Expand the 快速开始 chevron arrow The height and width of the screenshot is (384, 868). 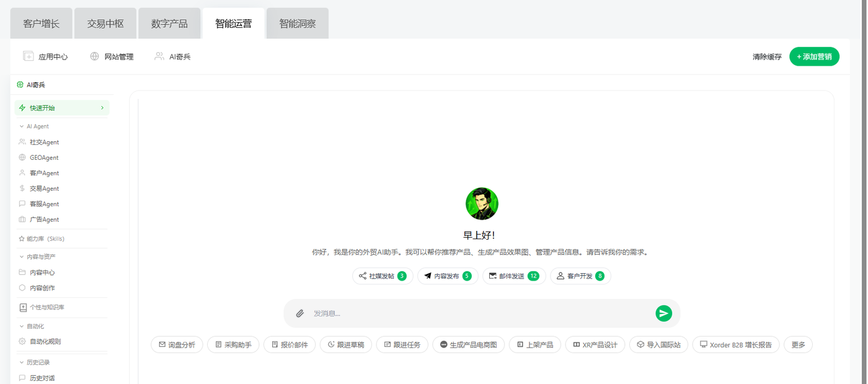(102, 108)
